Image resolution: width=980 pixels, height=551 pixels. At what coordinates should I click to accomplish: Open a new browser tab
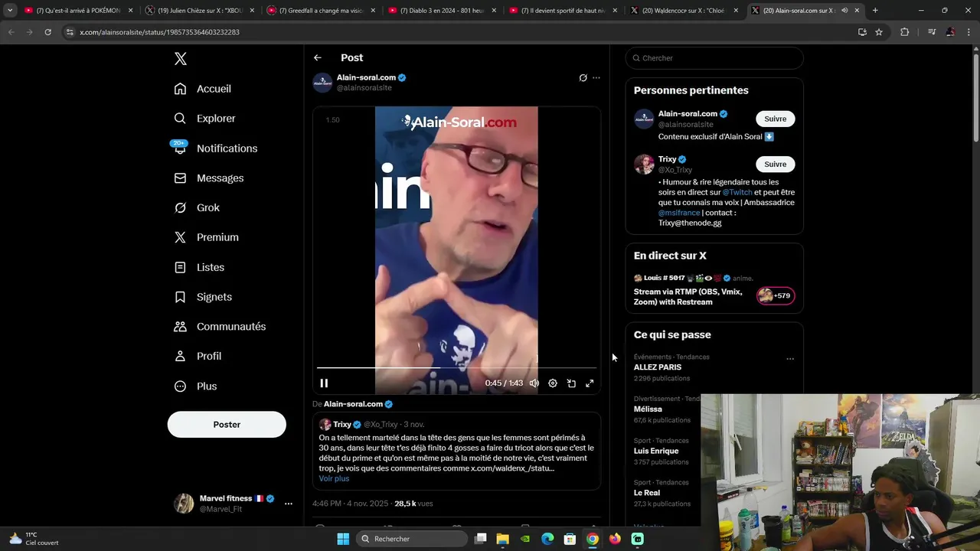[875, 11]
